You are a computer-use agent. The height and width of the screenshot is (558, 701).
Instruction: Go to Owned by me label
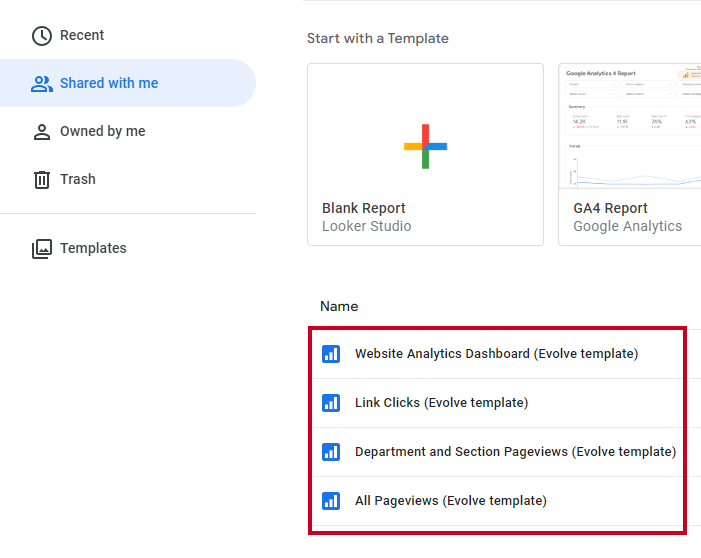tap(103, 131)
